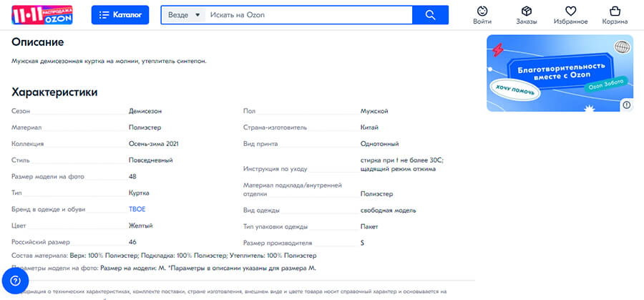Focus the Искать на Ozon search field

[309, 15]
